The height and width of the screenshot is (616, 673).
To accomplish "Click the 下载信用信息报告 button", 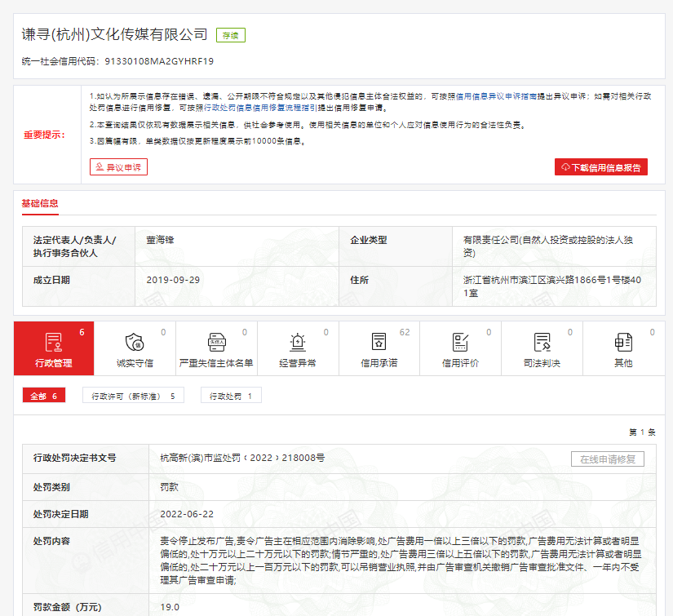I will coord(601,166).
